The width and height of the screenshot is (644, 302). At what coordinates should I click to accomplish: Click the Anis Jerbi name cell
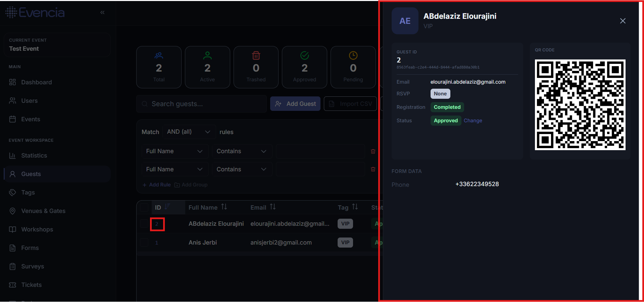(x=203, y=243)
